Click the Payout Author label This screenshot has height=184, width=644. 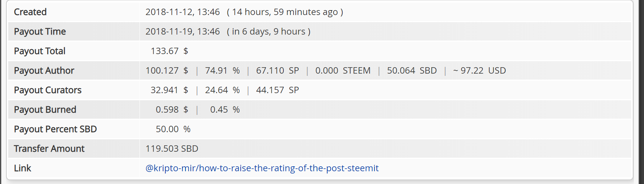click(44, 71)
